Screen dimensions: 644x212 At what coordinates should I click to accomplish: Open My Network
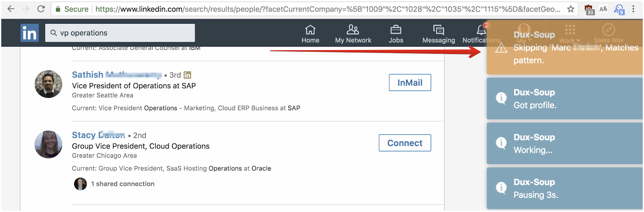click(353, 34)
